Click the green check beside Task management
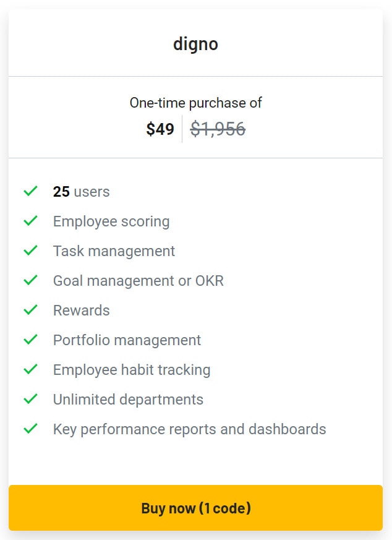The height and width of the screenshot is (540, 392). coord(30,251)
